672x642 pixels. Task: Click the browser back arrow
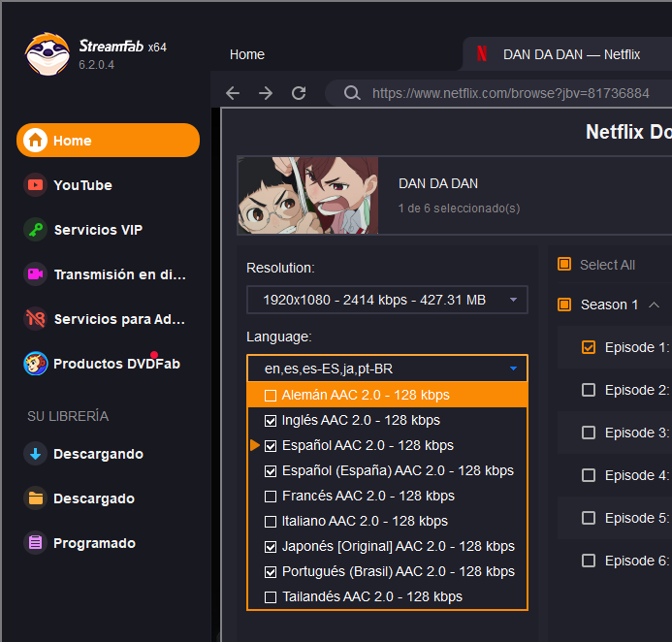coord(233,93)
